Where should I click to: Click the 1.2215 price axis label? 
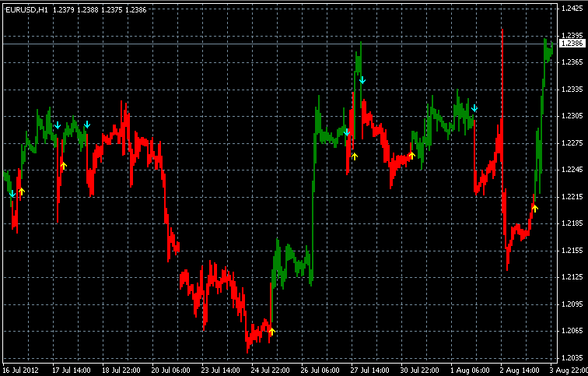pos(572,197)
